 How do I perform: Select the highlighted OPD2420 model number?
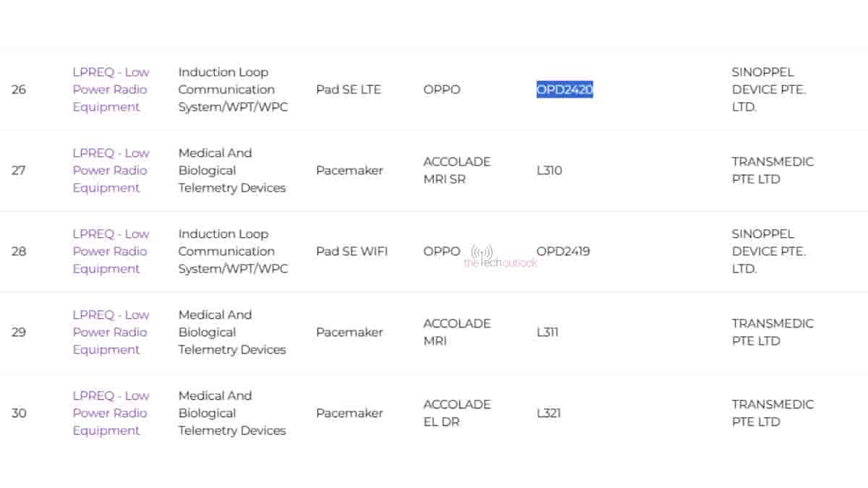tap(563, 90)
